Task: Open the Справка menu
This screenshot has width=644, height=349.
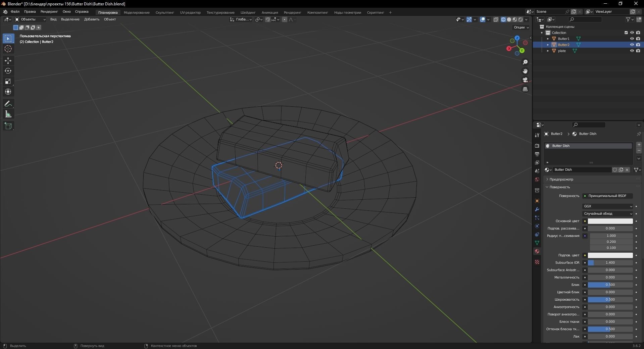Action: 82,12
